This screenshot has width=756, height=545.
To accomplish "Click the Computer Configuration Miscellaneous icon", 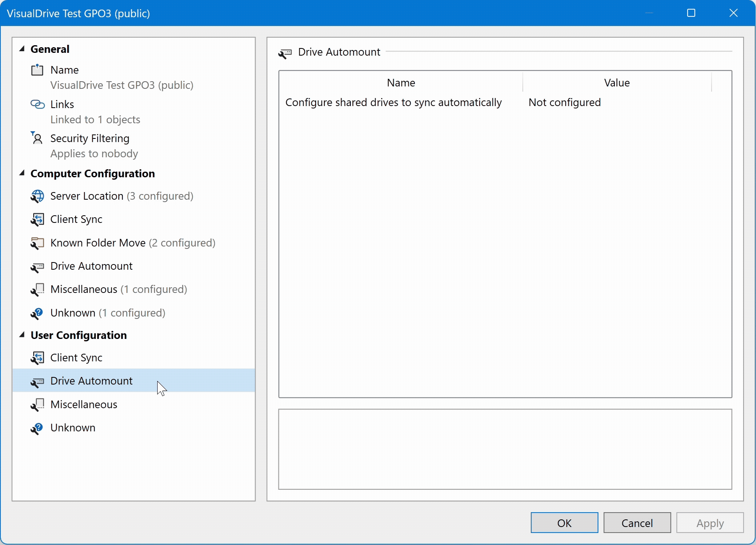I will (x=37, y=289).
